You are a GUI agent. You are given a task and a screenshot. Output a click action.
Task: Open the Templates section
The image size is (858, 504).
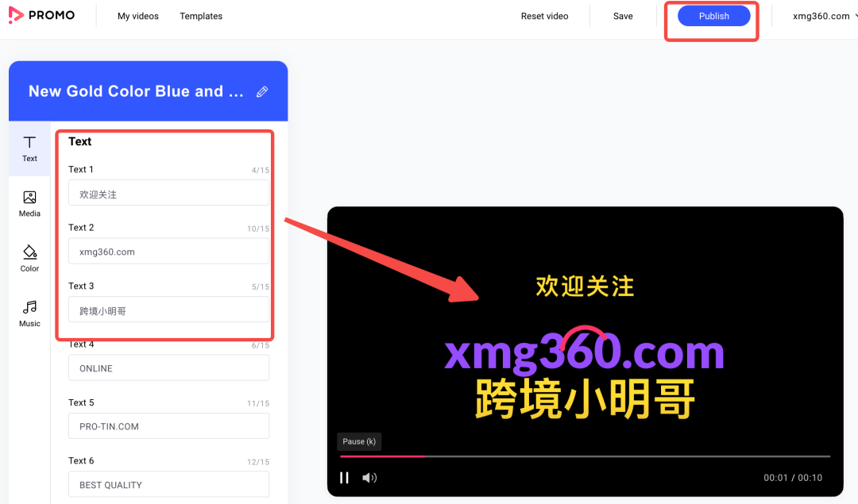pyautogui.click(x=200, y=15)
